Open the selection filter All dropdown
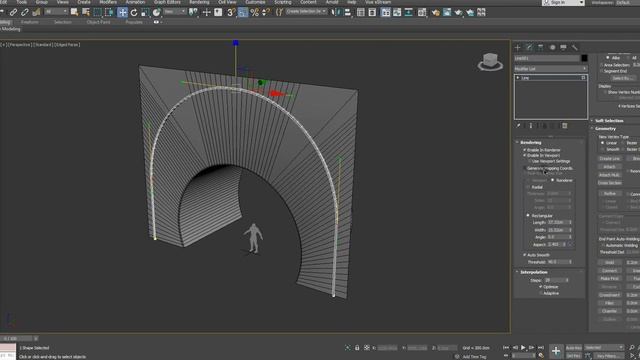This screenshot has width=640, height=360. click(x=56, y=12)
